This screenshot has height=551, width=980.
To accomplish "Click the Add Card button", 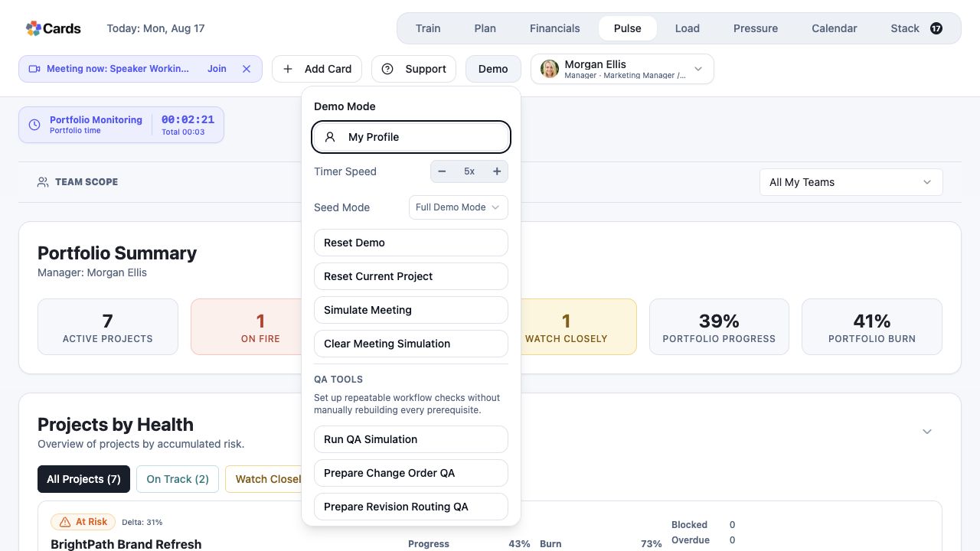I will pyautogui.click(x=317, y=69).
